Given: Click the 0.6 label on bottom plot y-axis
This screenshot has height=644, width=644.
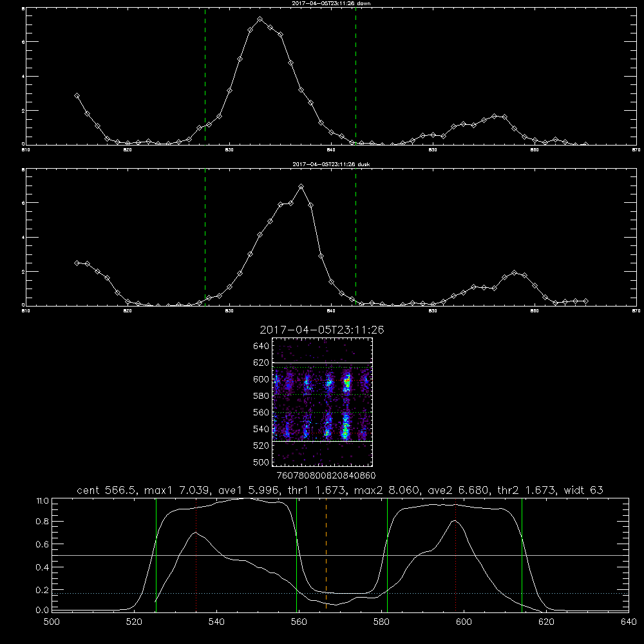Looking at the screenshot, I should tap(43, 544).
